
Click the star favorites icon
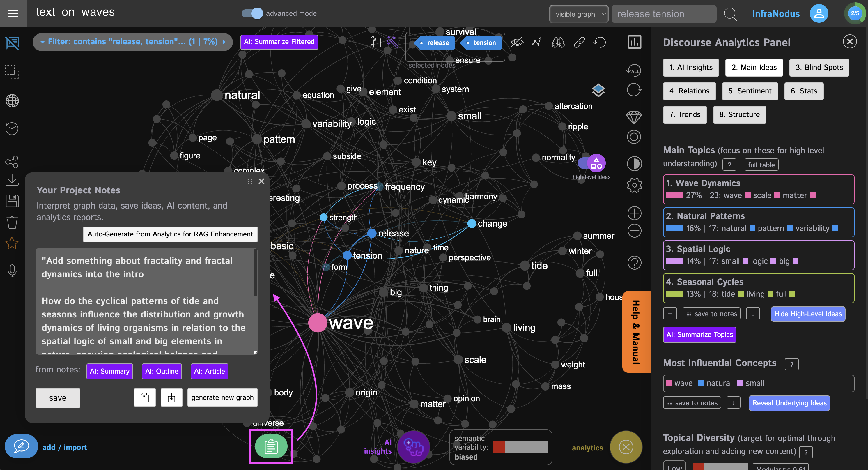[x=12, y=243]
